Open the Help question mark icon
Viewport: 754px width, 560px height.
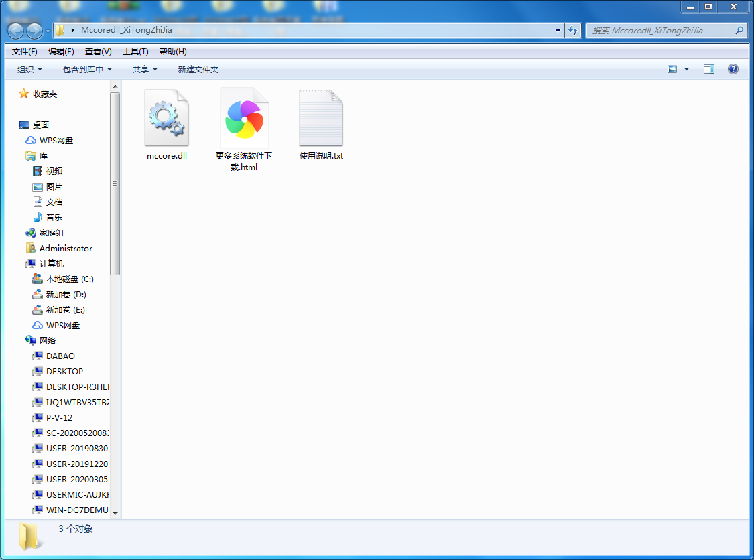[x=733, y=69]
